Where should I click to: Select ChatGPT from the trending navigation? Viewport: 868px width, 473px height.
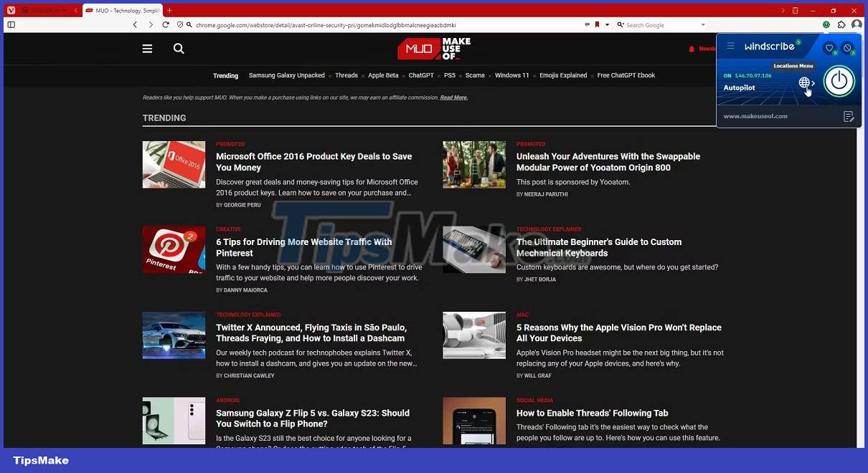click(x=421, y=75)
